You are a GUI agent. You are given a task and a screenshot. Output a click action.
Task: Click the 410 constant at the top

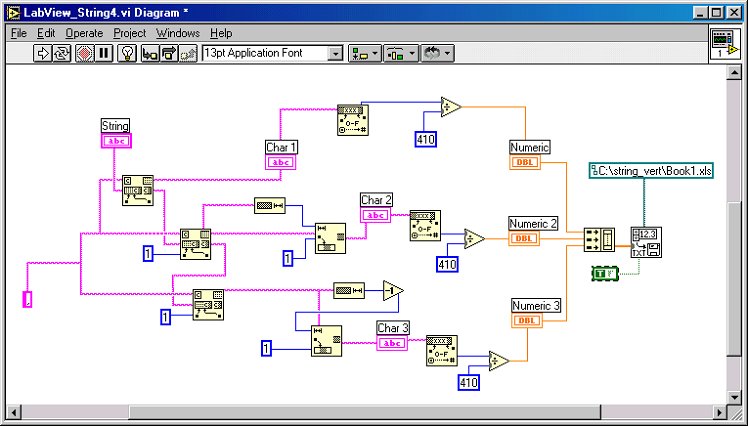click(426, 139)
